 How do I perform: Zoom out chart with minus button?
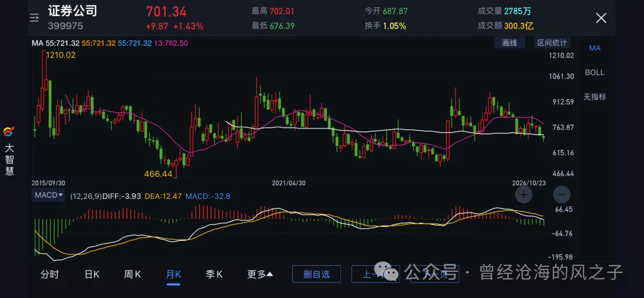562,195
